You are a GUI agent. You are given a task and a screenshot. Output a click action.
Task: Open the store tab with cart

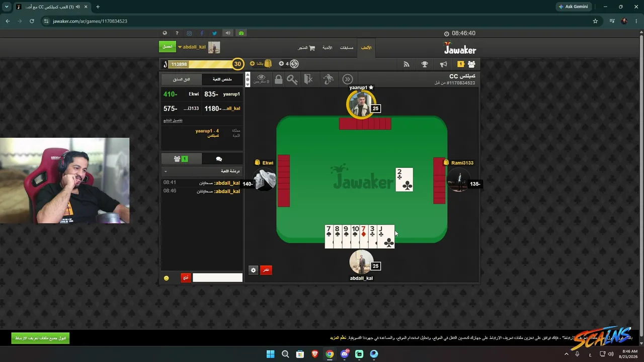[306, 48]
